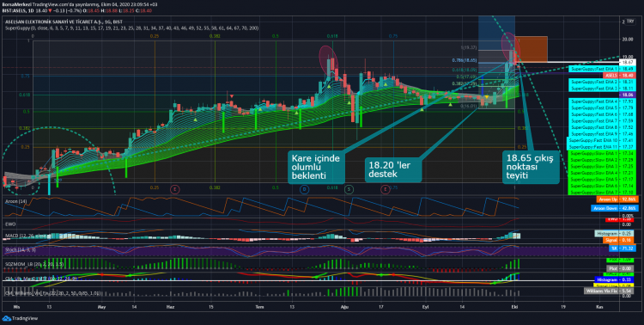The height and width of the screenshot is (325, 644).
Task: Click SuperGuppy:Fast EMA 4 17.93 label
Action: tap(603, 101)
